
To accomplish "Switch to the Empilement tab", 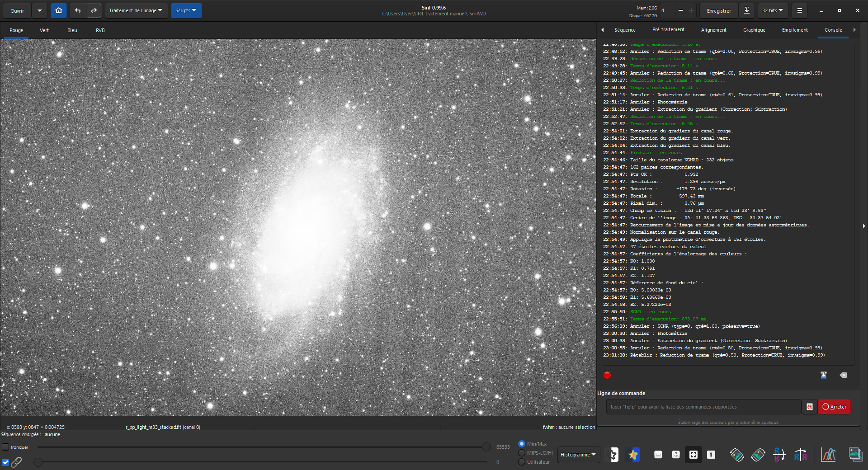I will 794,30.
